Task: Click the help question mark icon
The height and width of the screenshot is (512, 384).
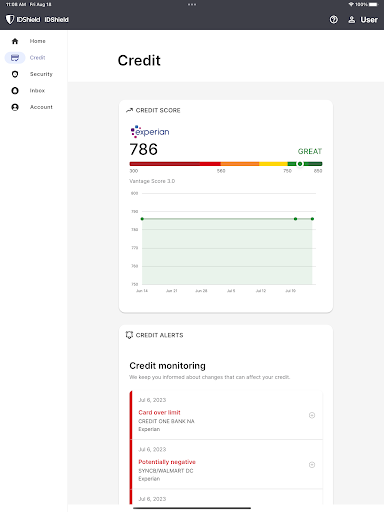Action: pos(333,20)
